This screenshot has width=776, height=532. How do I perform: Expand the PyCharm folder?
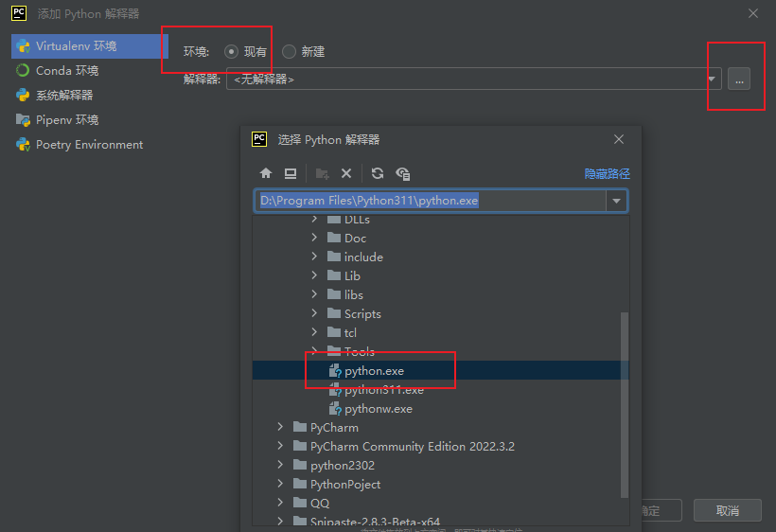(280, 427)
